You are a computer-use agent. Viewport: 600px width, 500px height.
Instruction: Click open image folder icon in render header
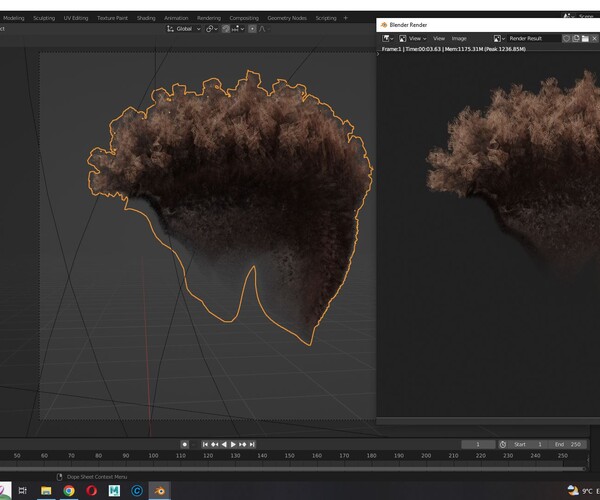coord(585,38)
